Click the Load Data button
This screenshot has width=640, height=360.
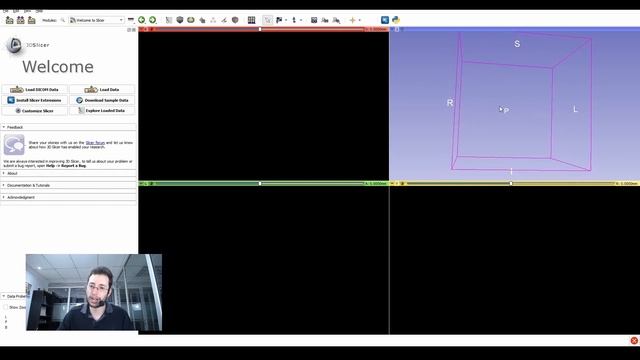pyautogui.click(x=102, y=89)
